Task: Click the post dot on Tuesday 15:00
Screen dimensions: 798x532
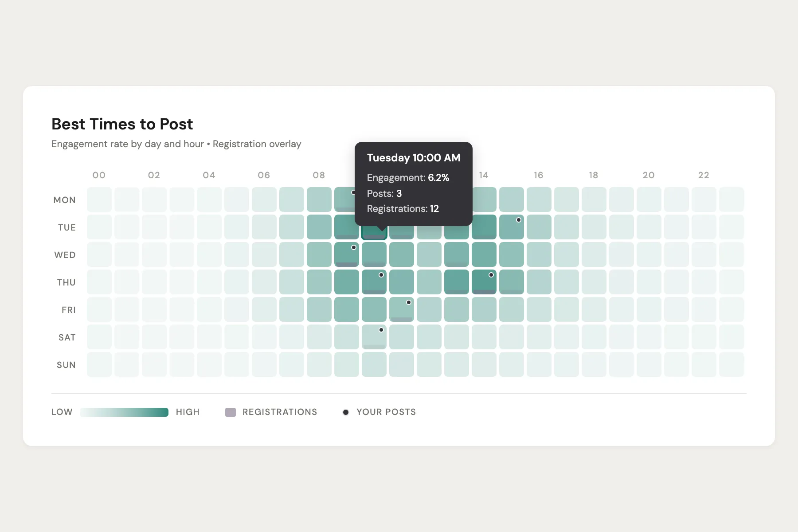Action: click(519, 220)
